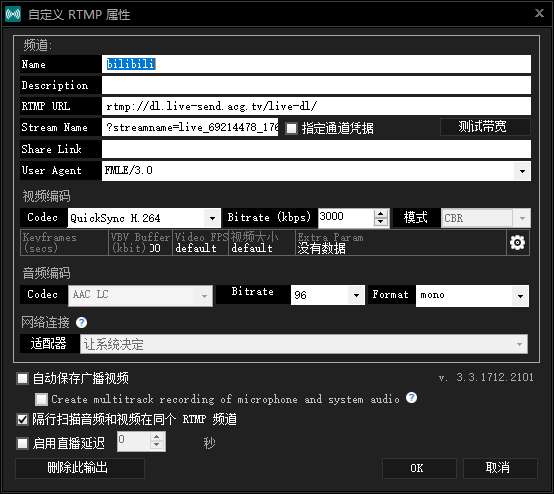This screenshot has height=494, width=554.
Task: Enable 指定通道凭据 checkbox
Action: click(x=291, y=128)
